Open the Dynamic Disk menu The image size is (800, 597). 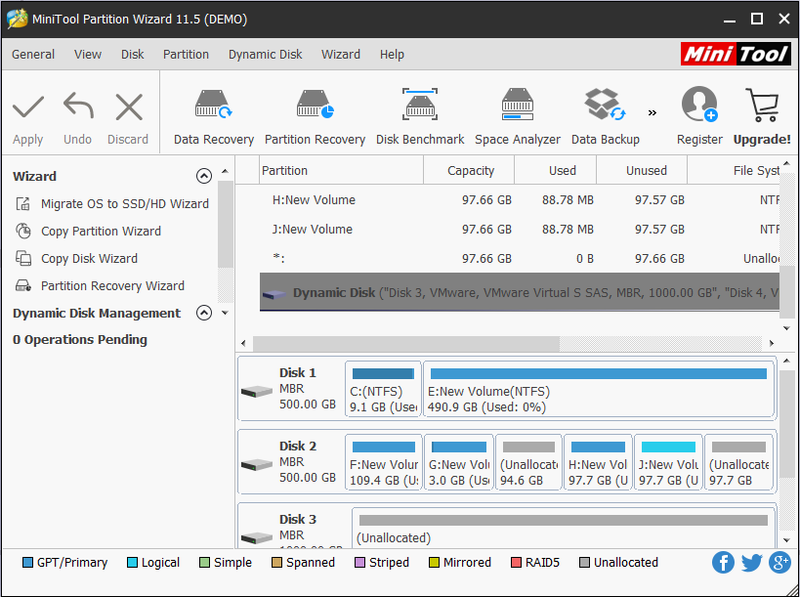tap(265, 54)
